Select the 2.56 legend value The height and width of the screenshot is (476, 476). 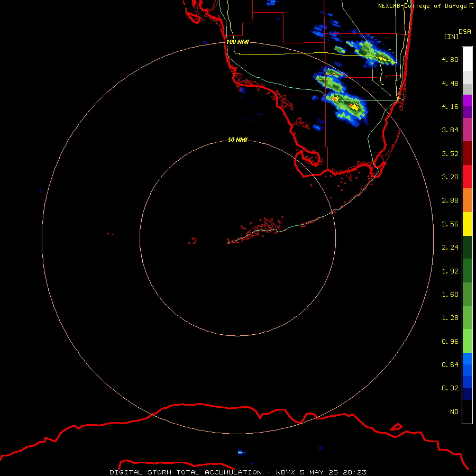450,224
